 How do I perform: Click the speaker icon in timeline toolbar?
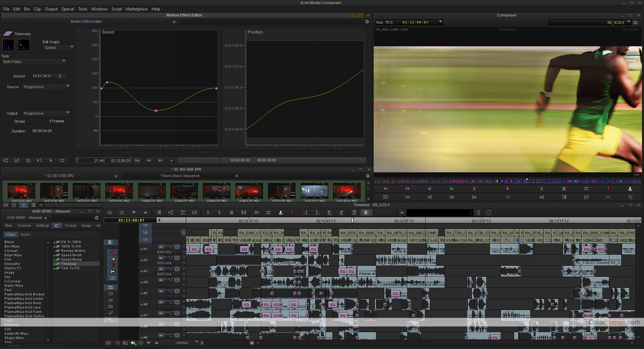[402, 213]
